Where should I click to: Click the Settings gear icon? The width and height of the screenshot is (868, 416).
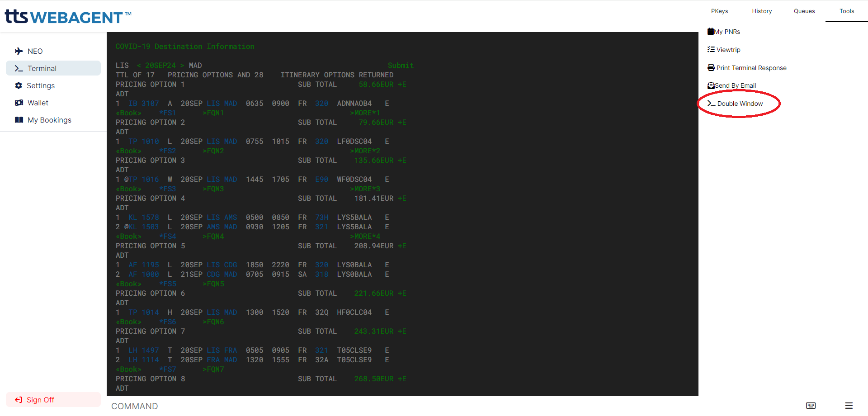(19, 85)
